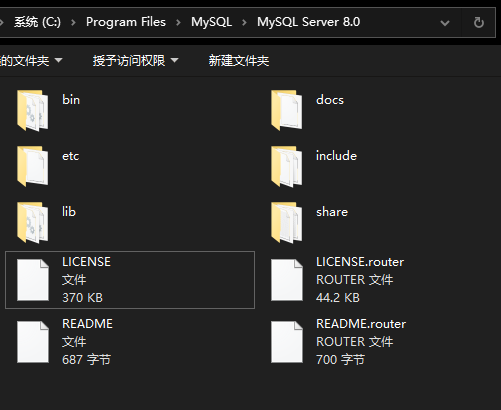Viewport: 501px width, 410px height.
Task: Click the README.router file name
Action: pos(361,324)
